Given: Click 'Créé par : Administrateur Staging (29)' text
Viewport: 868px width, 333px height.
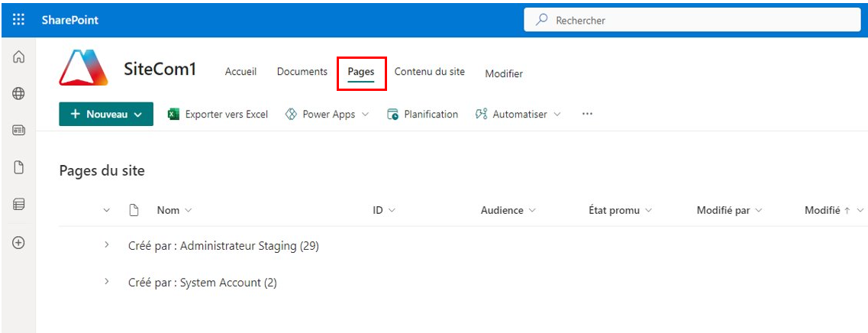Looking at the screenshot, I should click(224, 246).
